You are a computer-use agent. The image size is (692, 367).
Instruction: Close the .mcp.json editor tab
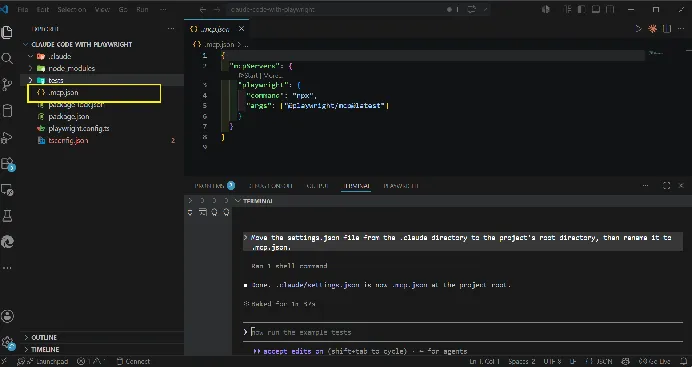[x=241, y=29]
